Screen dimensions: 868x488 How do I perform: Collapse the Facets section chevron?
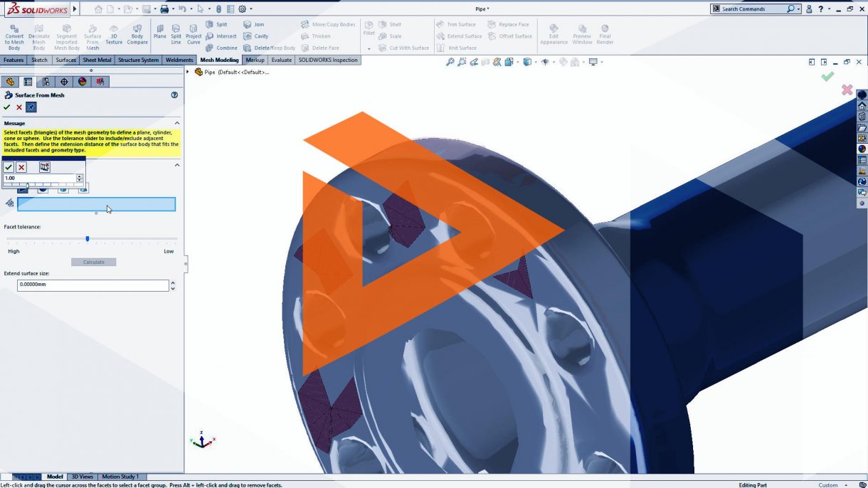(177, 165)
